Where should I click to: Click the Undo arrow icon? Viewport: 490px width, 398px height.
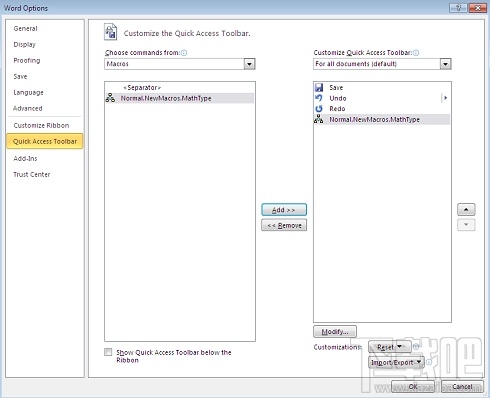319,98
